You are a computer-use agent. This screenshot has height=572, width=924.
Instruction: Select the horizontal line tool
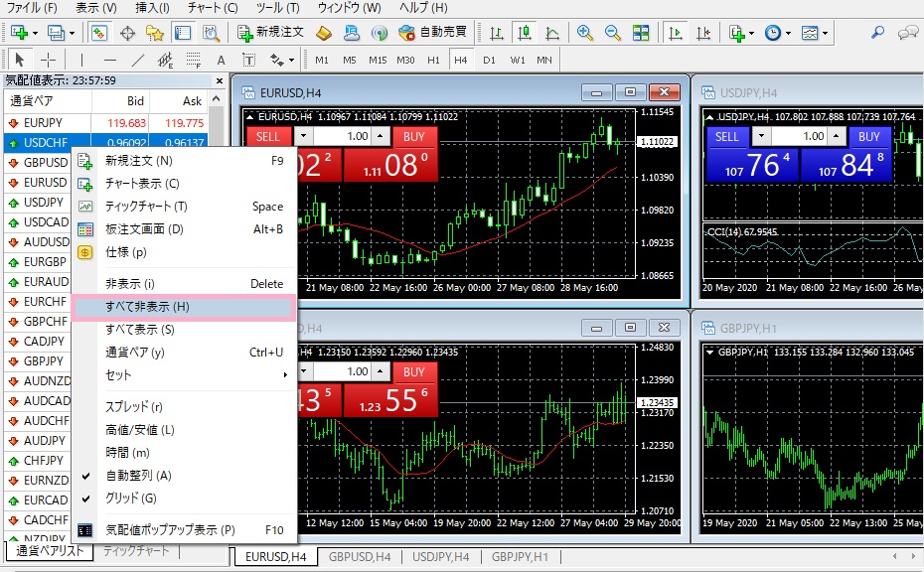pos(109,60)
